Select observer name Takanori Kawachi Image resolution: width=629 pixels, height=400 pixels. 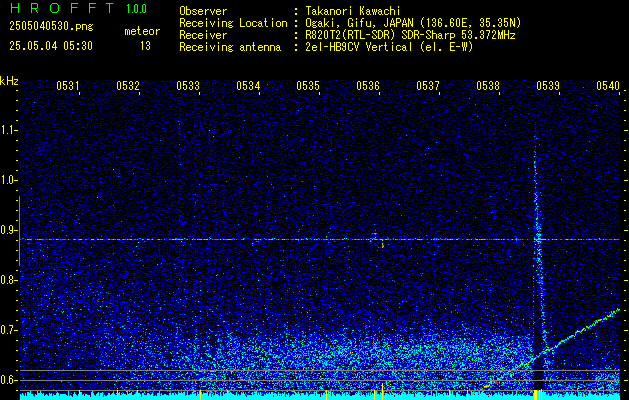[x=353, y=11]
